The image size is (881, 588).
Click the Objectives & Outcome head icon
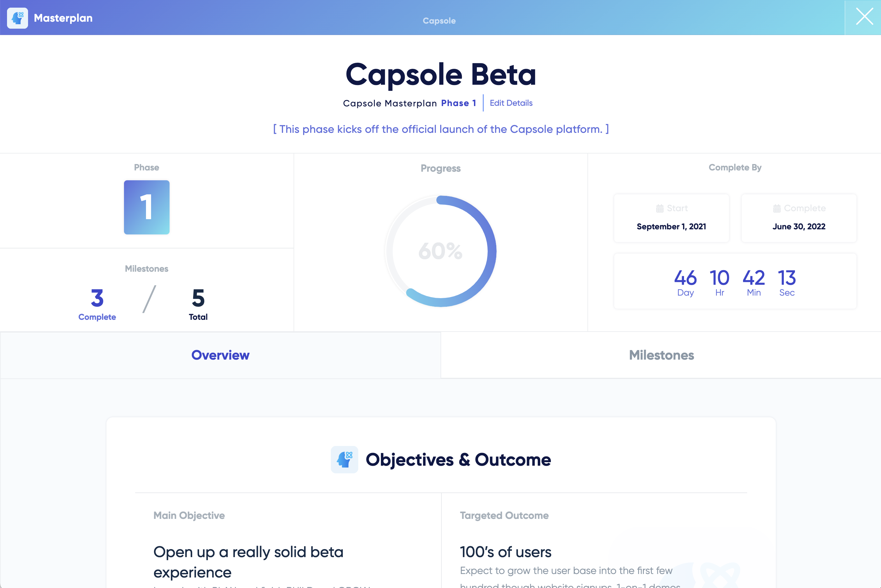(344, 459)
